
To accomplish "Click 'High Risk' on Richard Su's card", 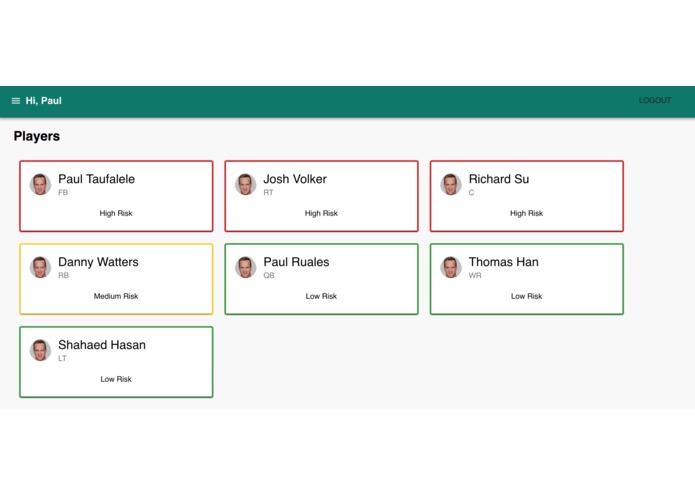I will [x=526, y=213].
